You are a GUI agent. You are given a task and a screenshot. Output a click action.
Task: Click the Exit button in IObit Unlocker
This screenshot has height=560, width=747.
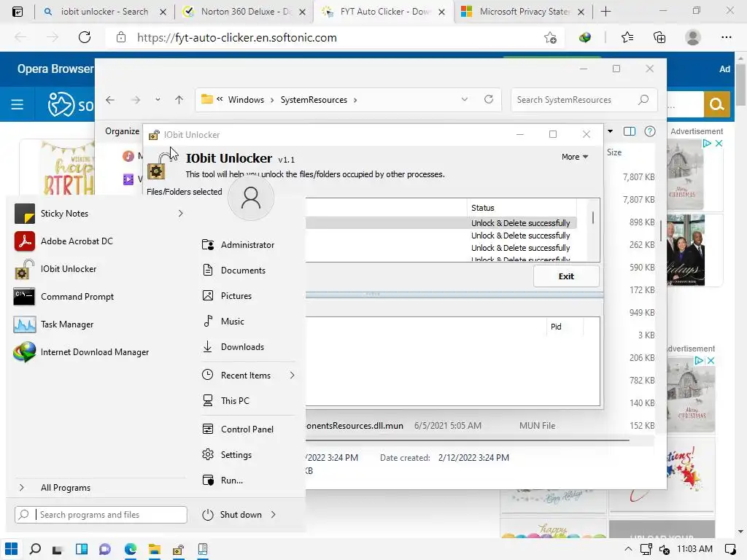point(566,276)
